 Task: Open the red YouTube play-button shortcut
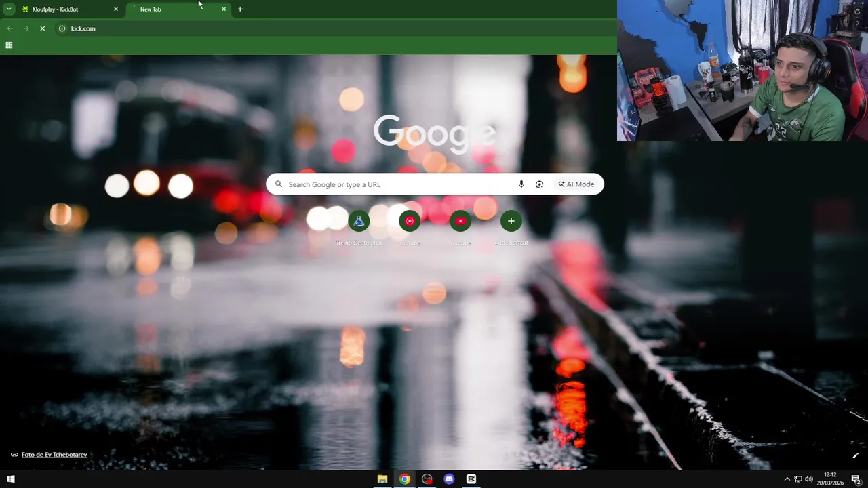coord(460,221)
